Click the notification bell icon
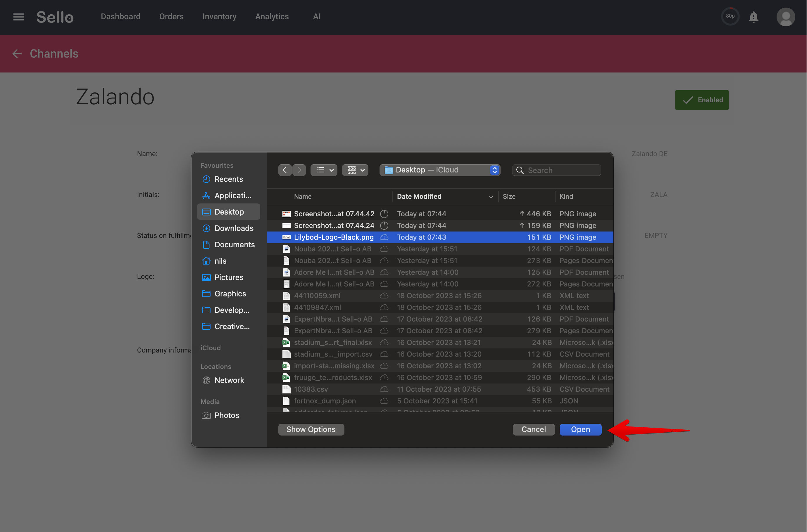The image size is (807, 532). click(753, 17)
